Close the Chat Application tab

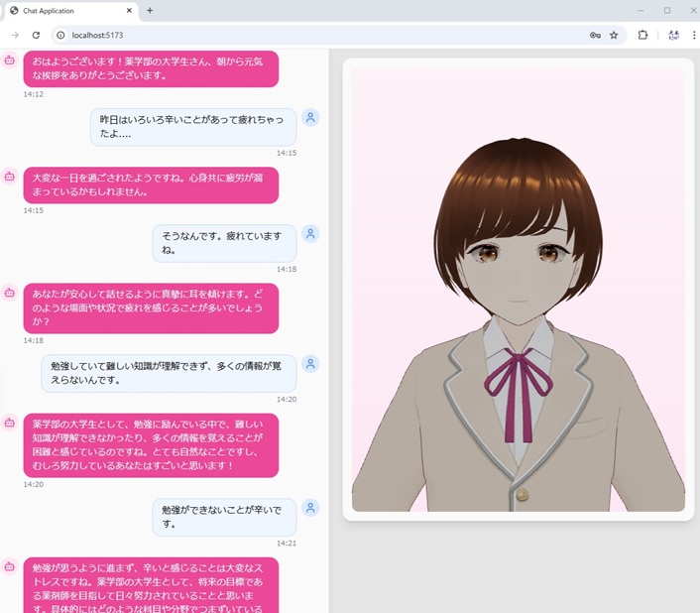point(130,10)
